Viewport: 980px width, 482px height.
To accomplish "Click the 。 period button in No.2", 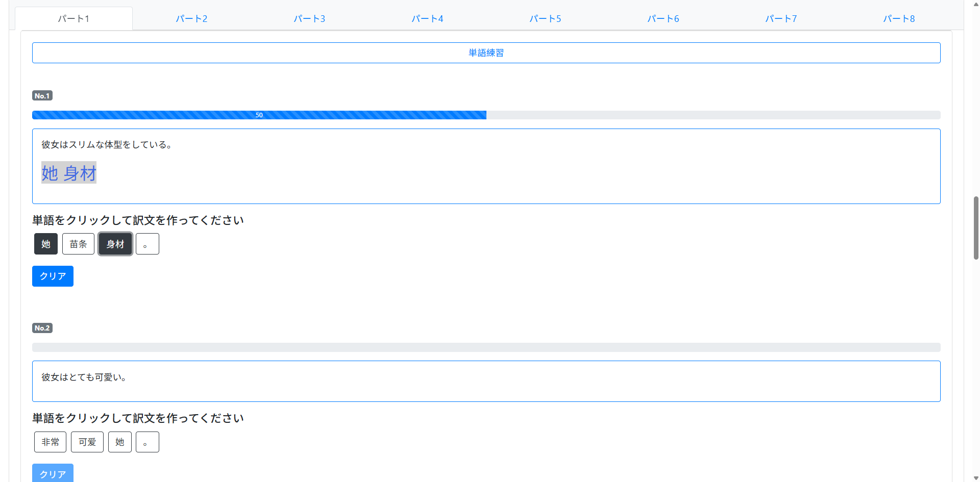I will [148, 442].
